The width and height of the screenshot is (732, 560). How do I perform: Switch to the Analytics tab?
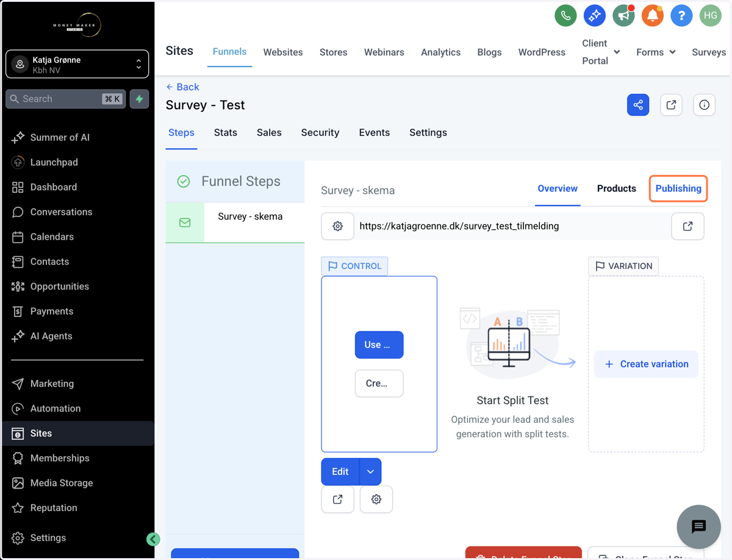pyautogui.click(x=440, y=52)
